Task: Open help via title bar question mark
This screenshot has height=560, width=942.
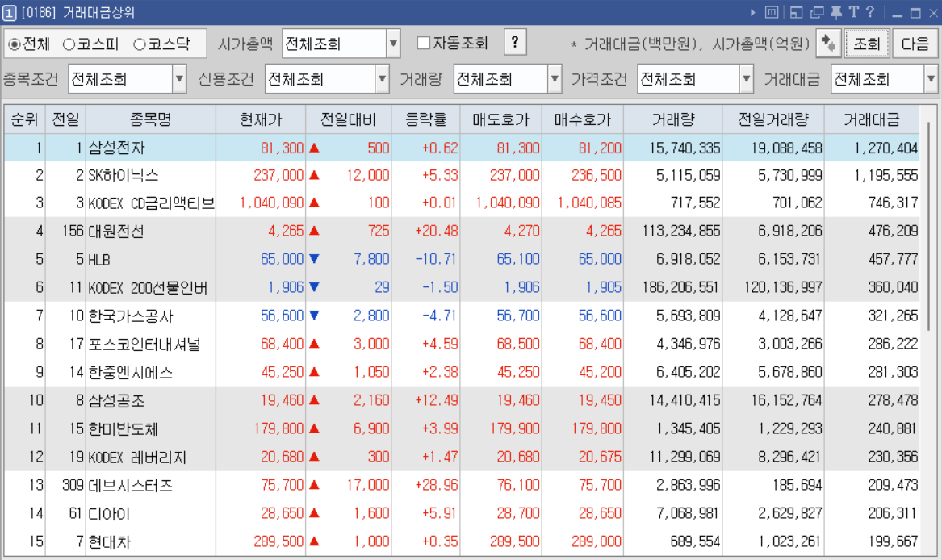Action: click(870, 12)
